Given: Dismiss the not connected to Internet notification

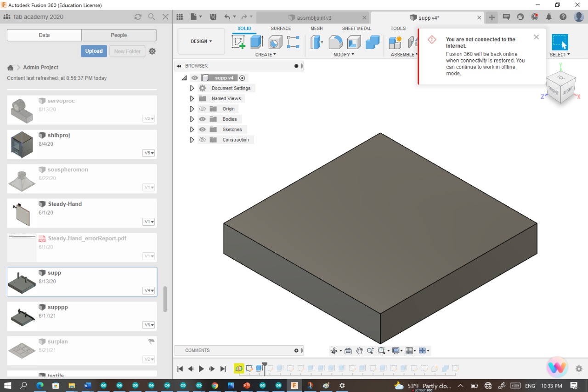Looking at the screenshot, I should tap(536, 37).
